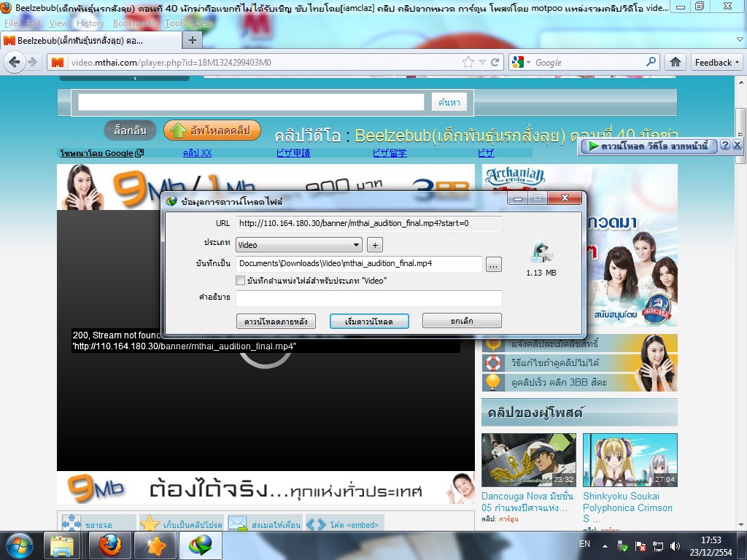Open the View menu
Image resolution: width=747 pixels, height=560 pixels.
(x=58, y=23)
